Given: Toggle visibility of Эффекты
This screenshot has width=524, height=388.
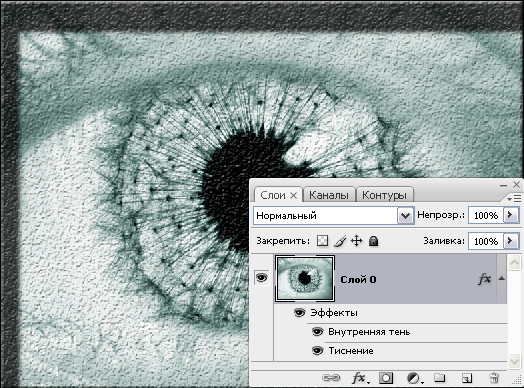Looking at the screenshot, I should click(x=299, y=313).
